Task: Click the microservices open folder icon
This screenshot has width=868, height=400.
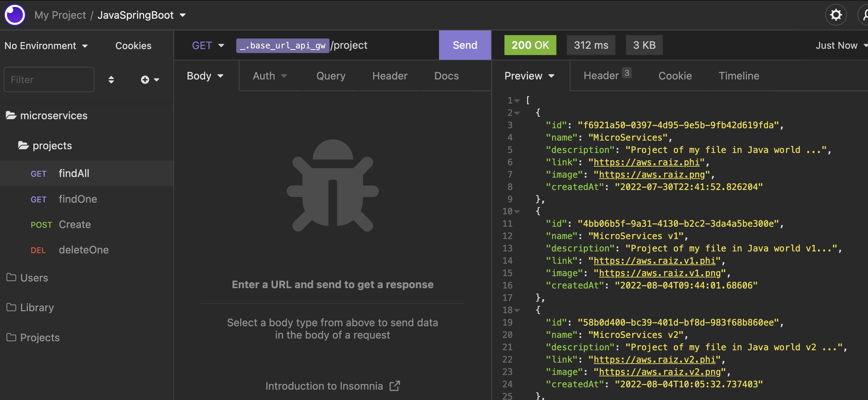Action: point(11,116)
